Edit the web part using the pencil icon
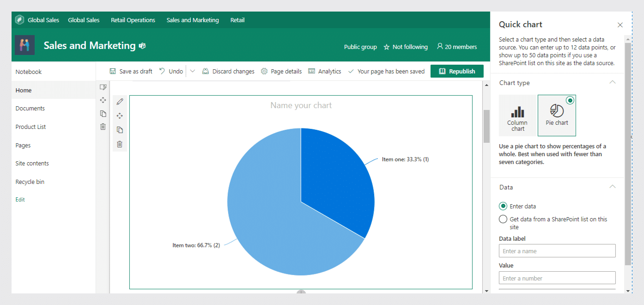The width and height of the screenshot is (644, 305). pyautogui.click(x=120, y=101)
